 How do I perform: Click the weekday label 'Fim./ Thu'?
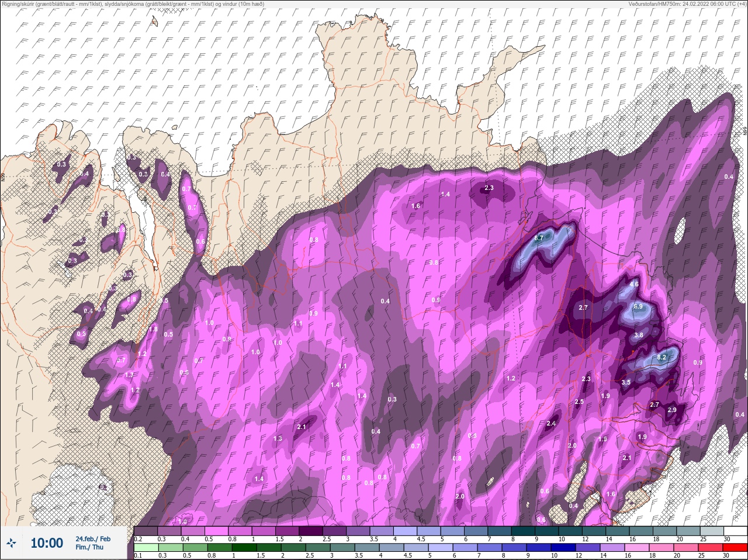coord(89,547)
